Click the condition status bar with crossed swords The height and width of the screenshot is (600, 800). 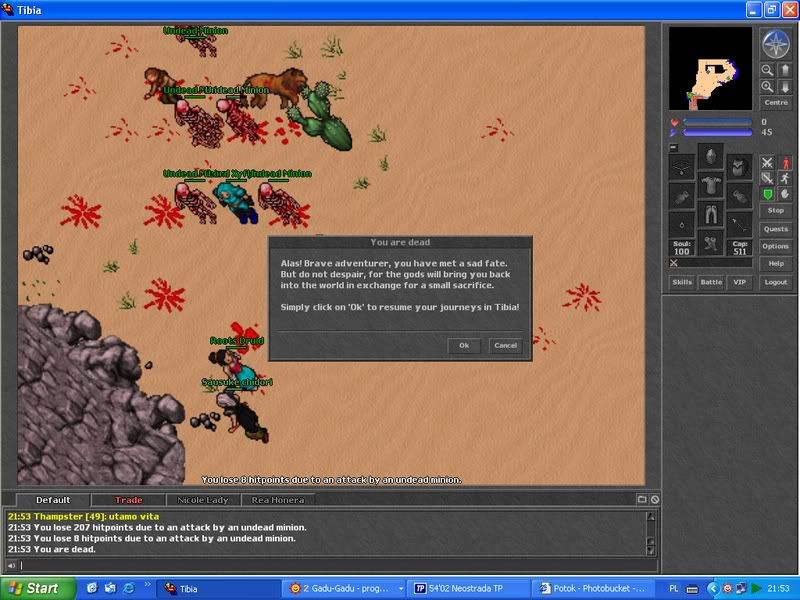710,263
